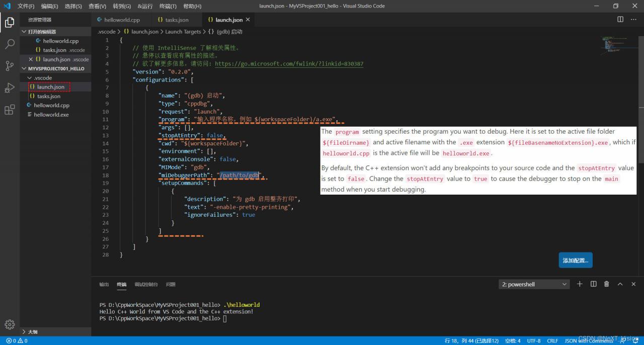The width and height of the screenshot is (644, 345).
Task: Open the Explorer view in activity bar
Action: point(10,22)
